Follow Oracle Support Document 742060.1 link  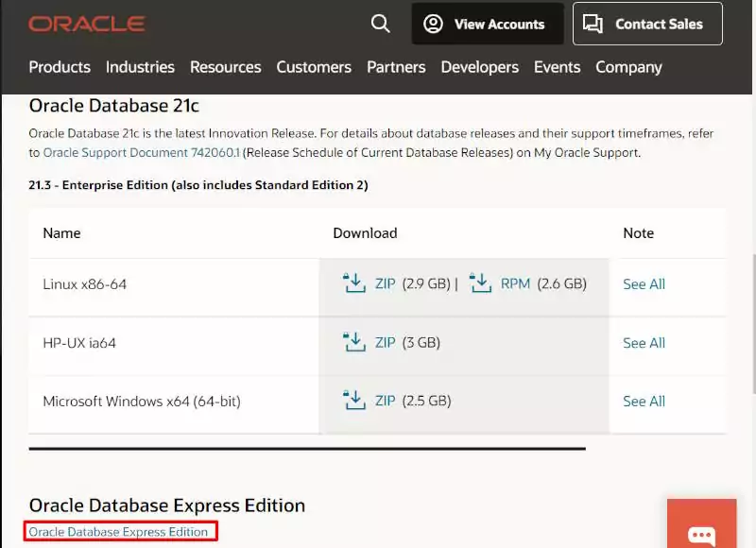pyautogui.click(x=141, y=152)
